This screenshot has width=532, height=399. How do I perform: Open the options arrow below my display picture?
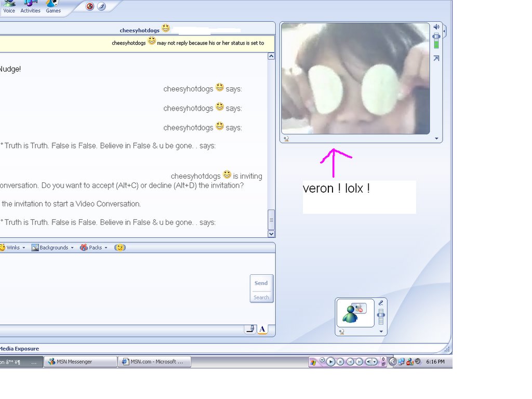(381, 332)
